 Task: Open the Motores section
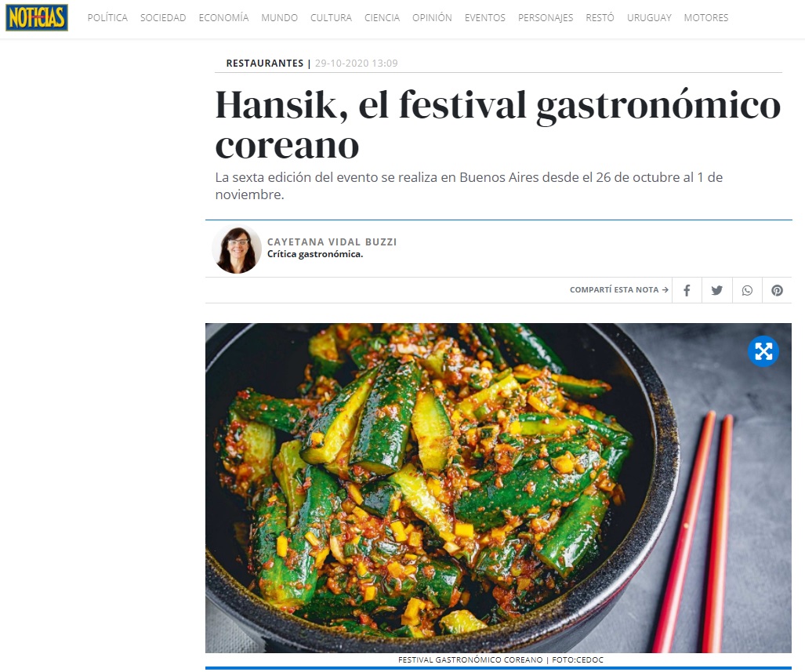[x=706, y=18]
